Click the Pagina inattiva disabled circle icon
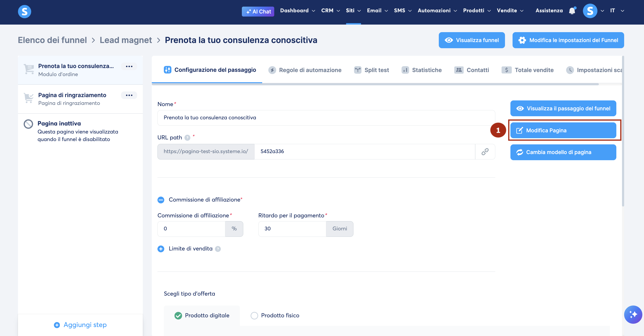Image resolution: width=644 pixels, height=336 pixels. tap(28, 124)
